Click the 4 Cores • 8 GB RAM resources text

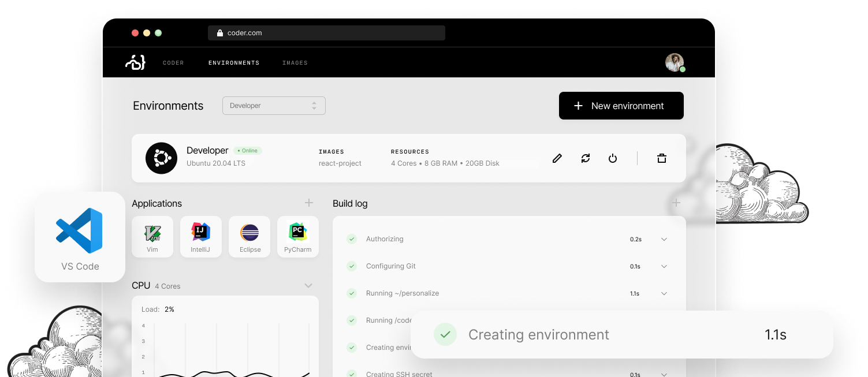point(445,163)
